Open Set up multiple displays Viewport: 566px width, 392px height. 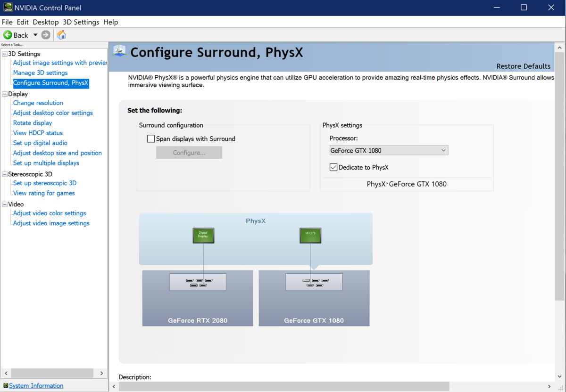tap(46, 163)
